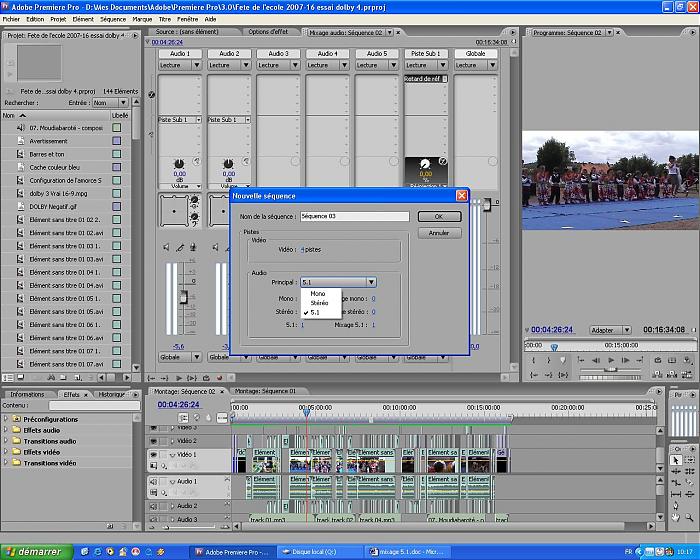Select the Hand tool
This screenshot has width=700, height=560.
point(675,517)
